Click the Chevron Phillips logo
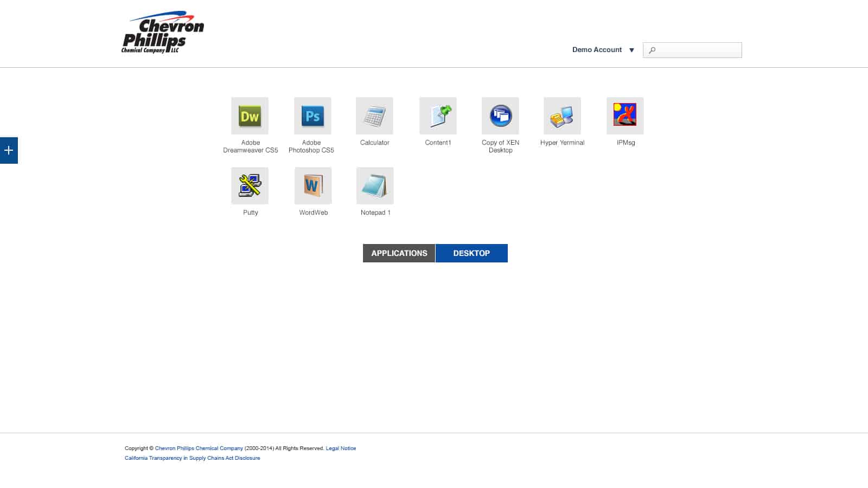This screenshot has height=488, width=868. click(163, 32)
